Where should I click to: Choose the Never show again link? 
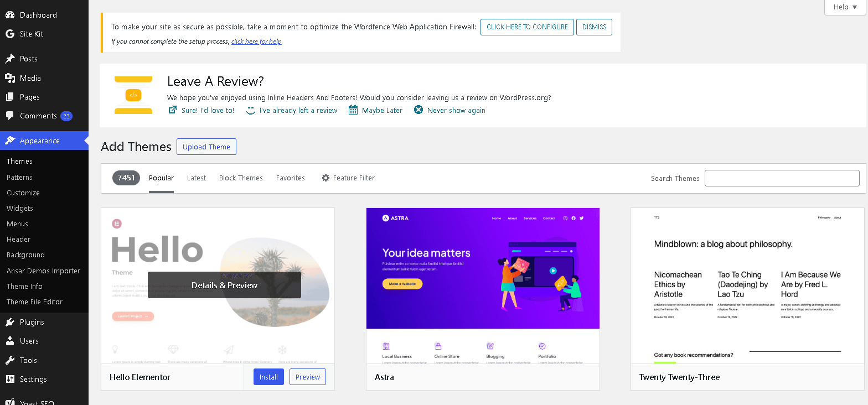[456, 111]
